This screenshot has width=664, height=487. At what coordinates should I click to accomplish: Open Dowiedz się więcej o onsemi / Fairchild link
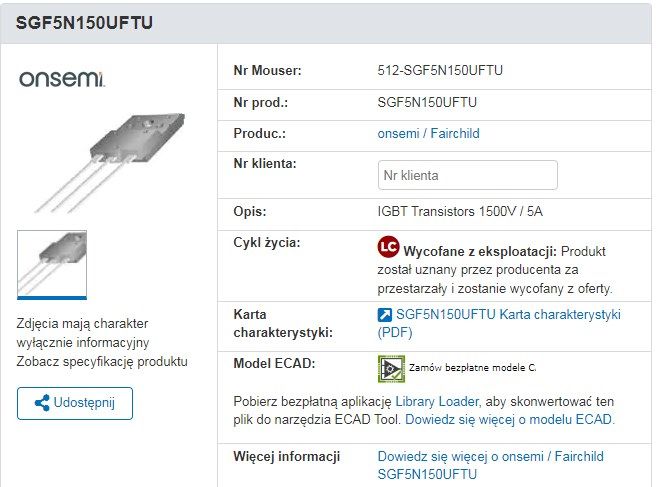pos(490,465)
